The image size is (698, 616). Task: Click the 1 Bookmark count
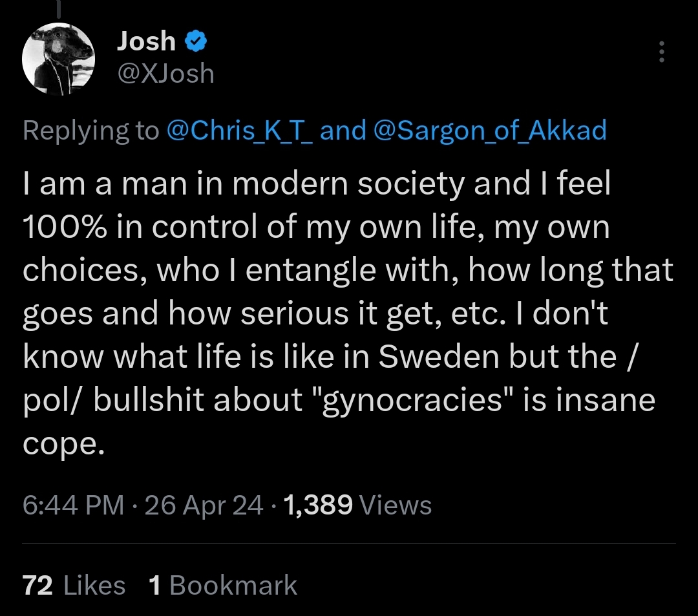(222, 585)
